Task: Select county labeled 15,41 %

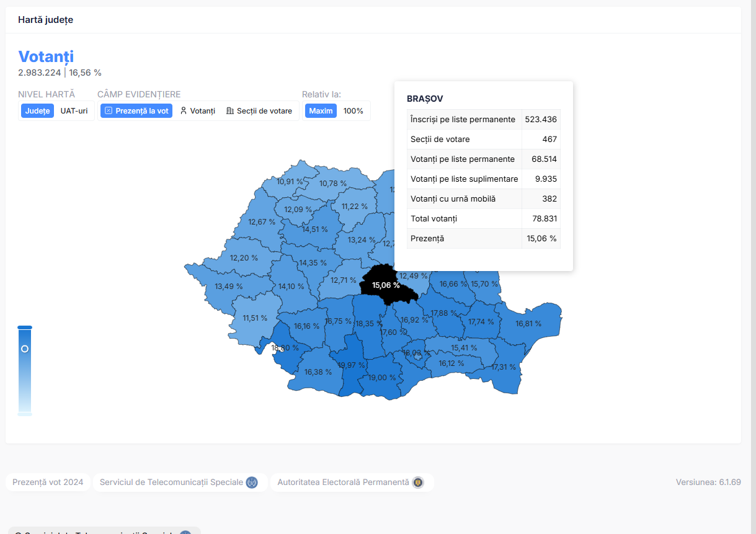Action: pos(464,347)
